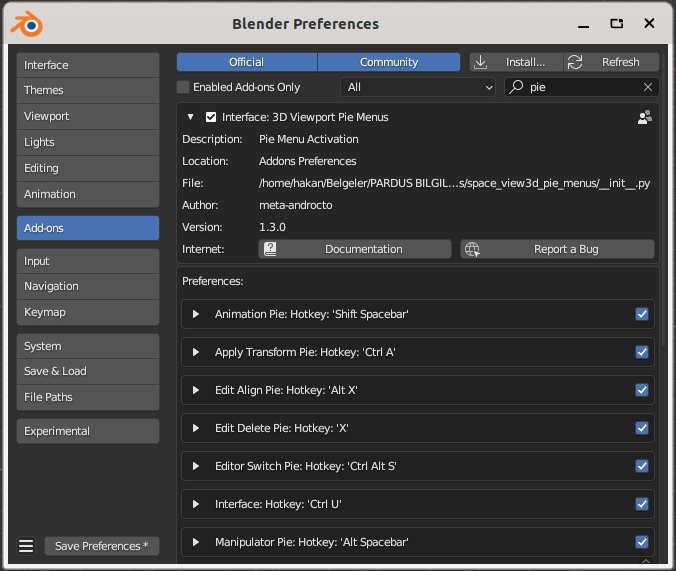The image size is (676, 571).
Task: Enable the 'Enabled Add-ons Only' checkbox
Action: pyautogui.click(x=183, y=88)
